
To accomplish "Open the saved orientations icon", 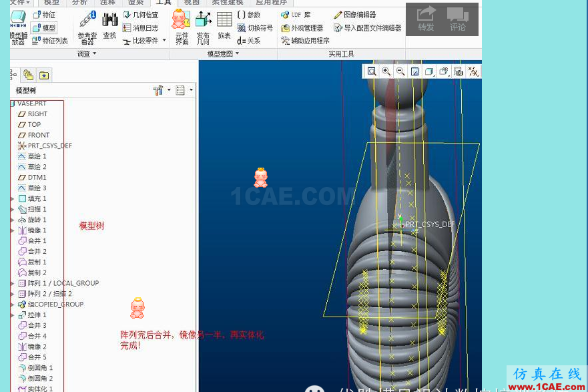I will point(444,71).
